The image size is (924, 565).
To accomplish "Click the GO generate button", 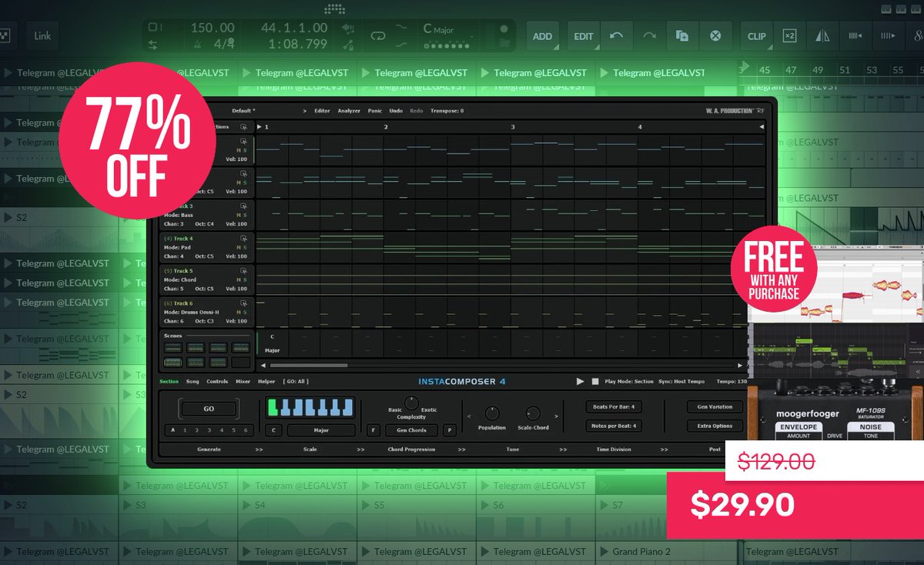I will [x=209, y=409].
